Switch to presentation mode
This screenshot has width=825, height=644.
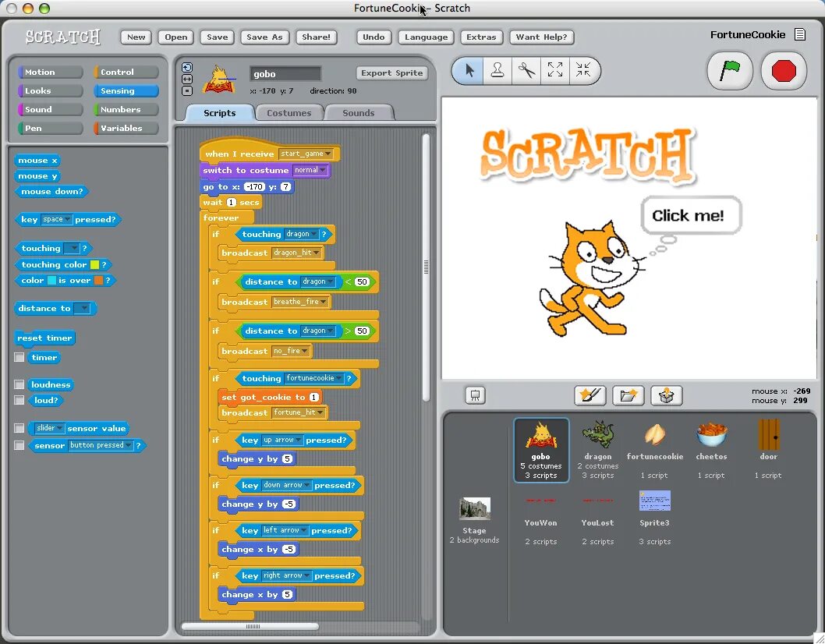(475, 395)
